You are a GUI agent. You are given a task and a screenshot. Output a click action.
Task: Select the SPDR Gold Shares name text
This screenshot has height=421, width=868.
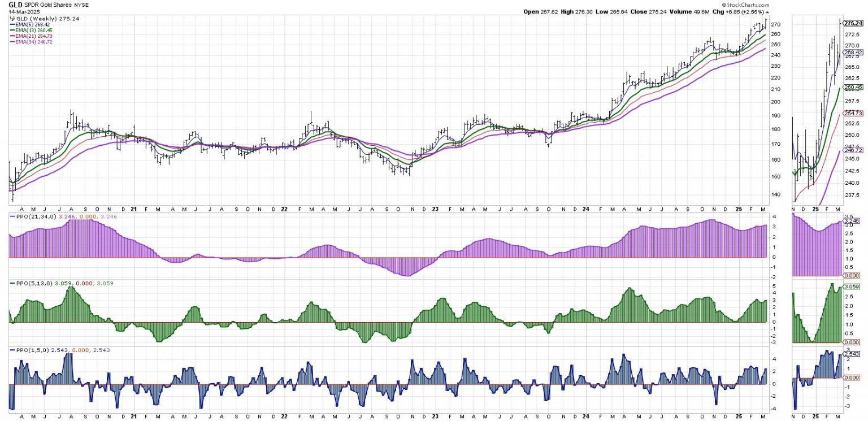pyautogui.click(x=49, y=5)
